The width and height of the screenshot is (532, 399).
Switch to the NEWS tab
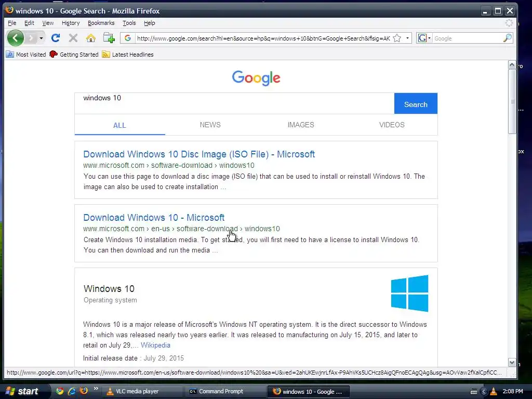coord(210,125)
